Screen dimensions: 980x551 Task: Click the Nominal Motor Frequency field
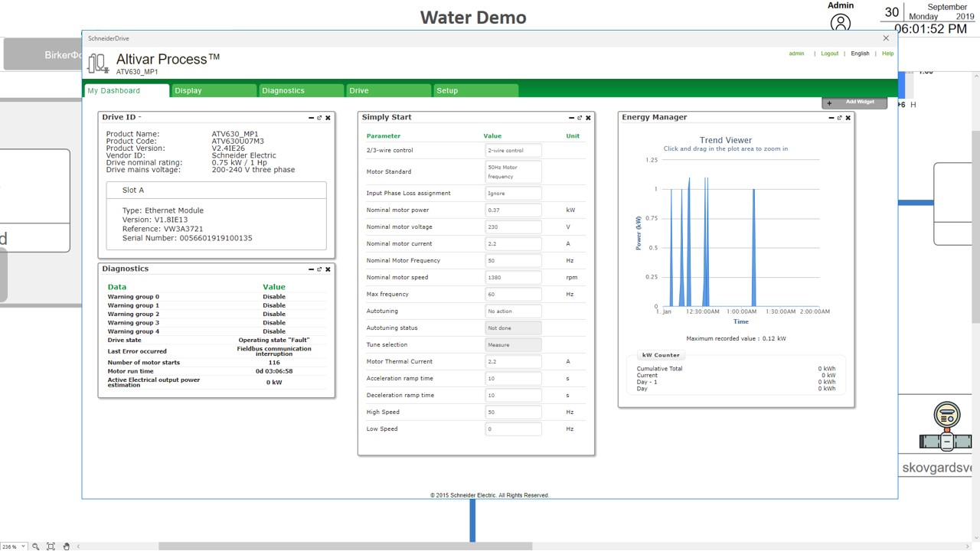[x=513, y=261]
